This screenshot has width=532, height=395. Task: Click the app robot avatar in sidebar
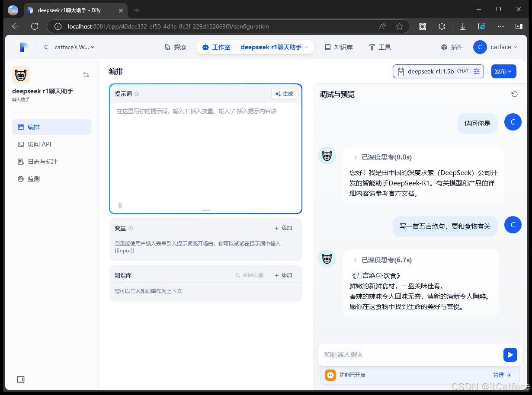(21, 75)
